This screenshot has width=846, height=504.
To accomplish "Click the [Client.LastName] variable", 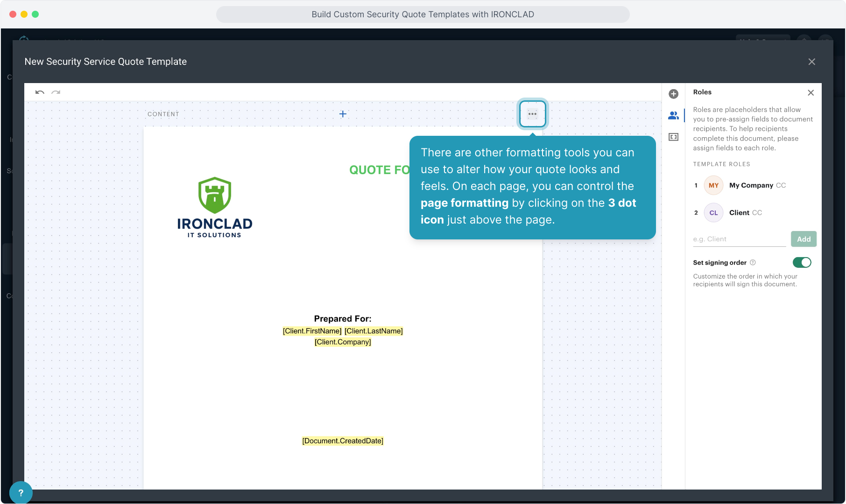I will click(374, 331).
